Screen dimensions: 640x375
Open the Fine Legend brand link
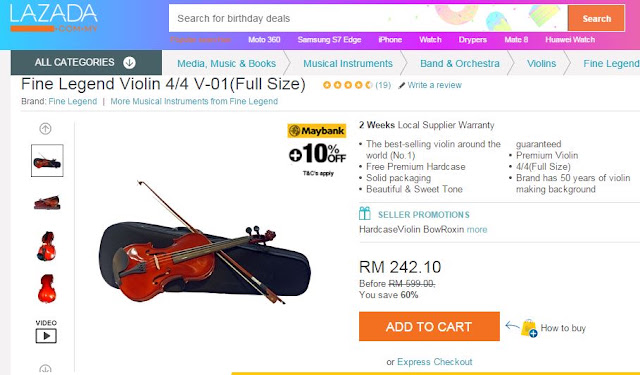[73, 101]
